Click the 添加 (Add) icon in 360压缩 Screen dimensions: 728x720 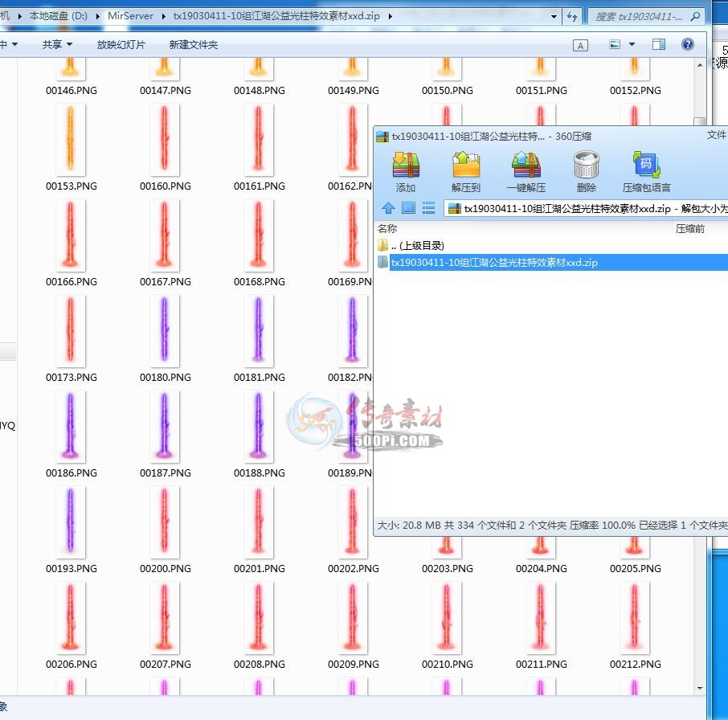tap(406, 165)
